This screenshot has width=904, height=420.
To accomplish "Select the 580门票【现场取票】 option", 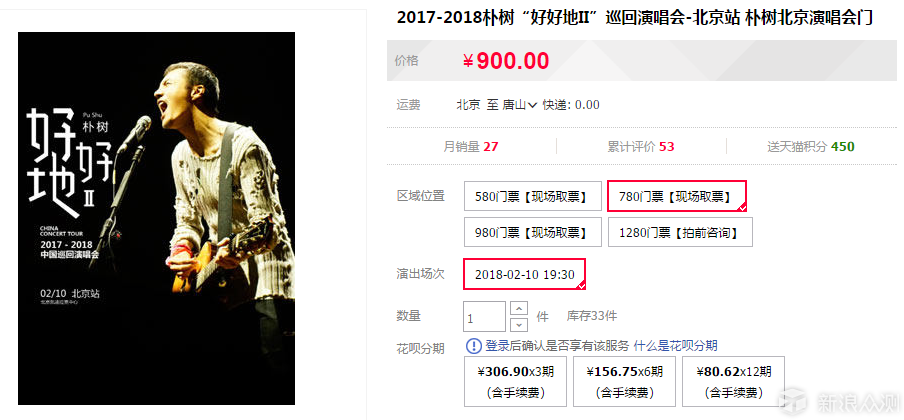I will (530, 197).
